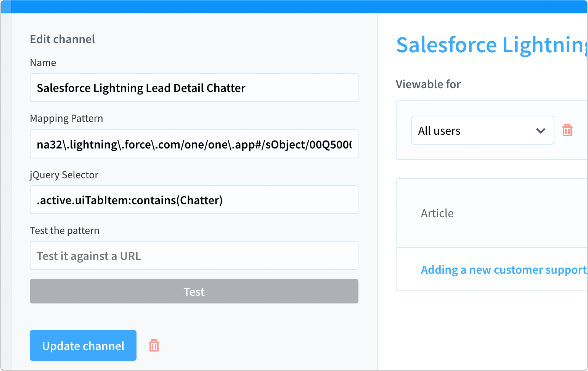
Task: Click the Edit channel heading text
Action: click(x=63, y=39)
